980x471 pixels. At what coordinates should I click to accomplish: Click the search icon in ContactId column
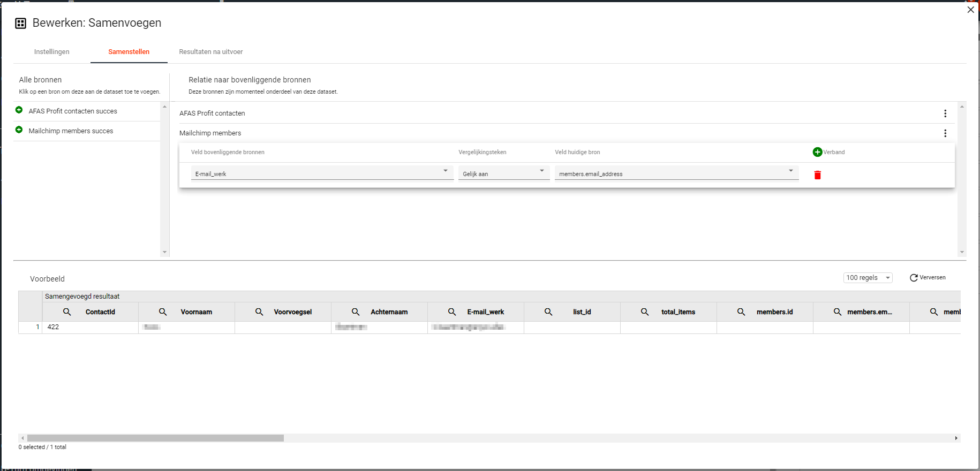click(67, 312)
